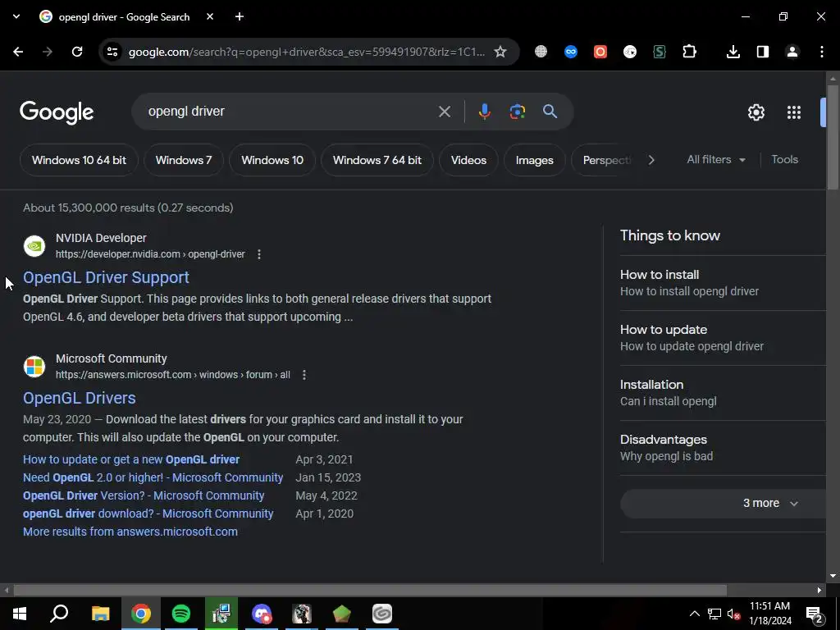Open File Explorer from the taskbar
This screenshot has height=630, width=840.
[101, 614]
